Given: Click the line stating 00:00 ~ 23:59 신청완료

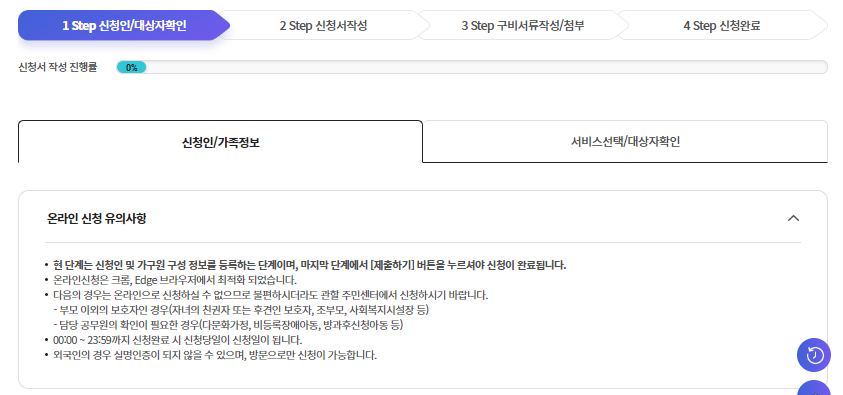Looking at the screenshot, I should (x=177, y=340).
